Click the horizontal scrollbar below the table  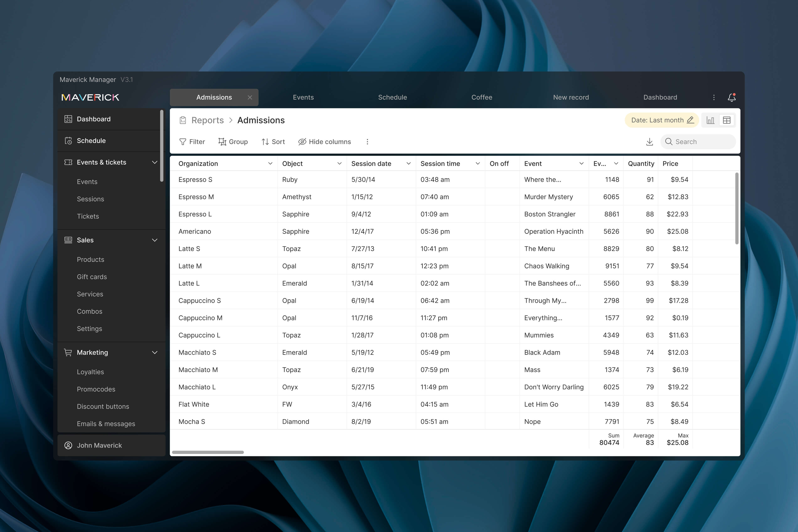[x=208, y=452]
